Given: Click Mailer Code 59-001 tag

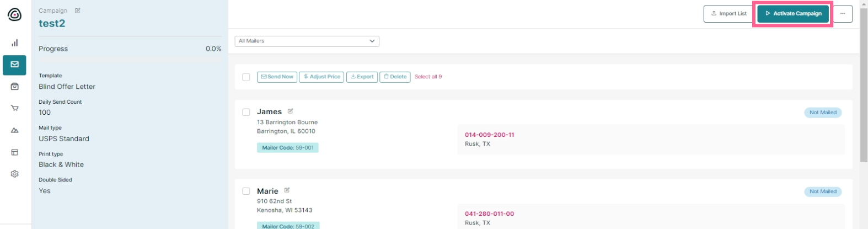Looking at the screenshot, I should coord(288,148).
